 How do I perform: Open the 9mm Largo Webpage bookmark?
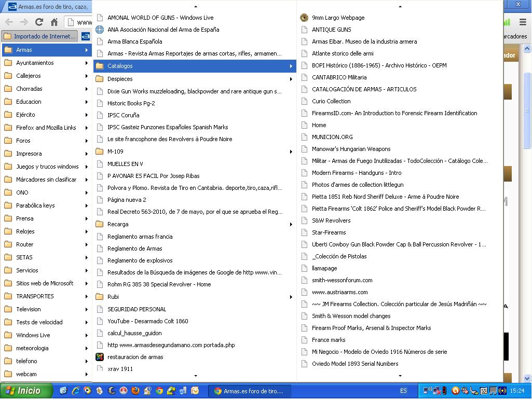(x=338, y=18)
